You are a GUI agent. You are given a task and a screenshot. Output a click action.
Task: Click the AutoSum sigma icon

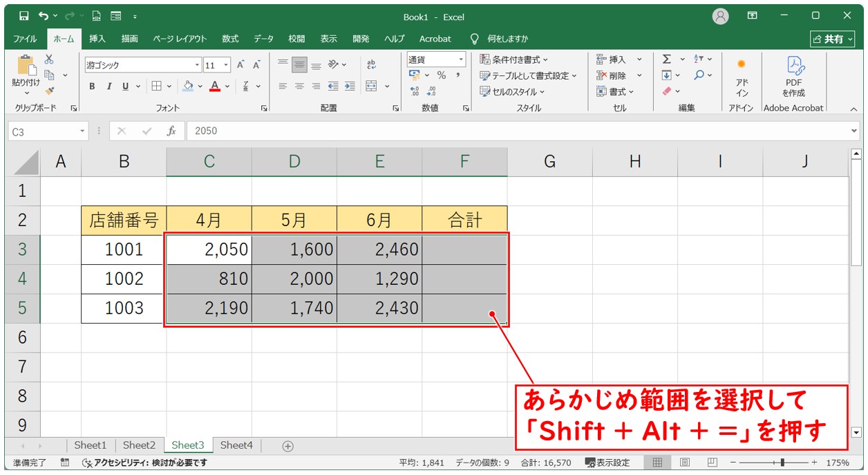click(x=667, y=59)
